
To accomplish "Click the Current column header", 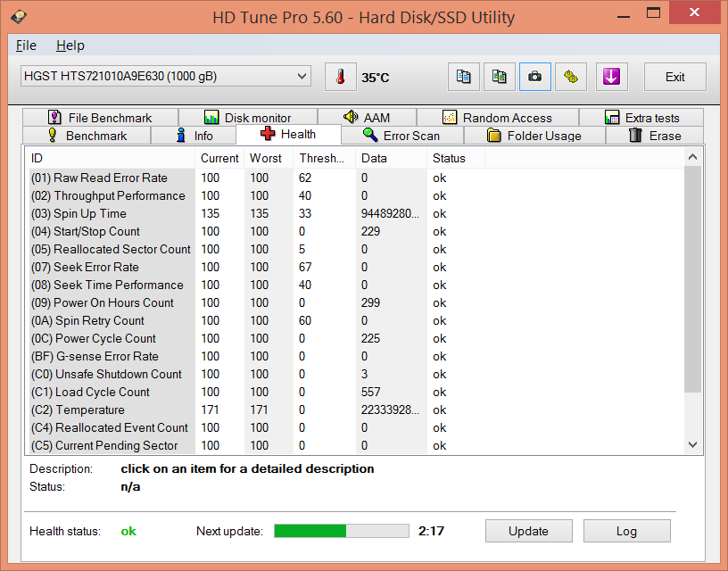I will pos(219,158).
